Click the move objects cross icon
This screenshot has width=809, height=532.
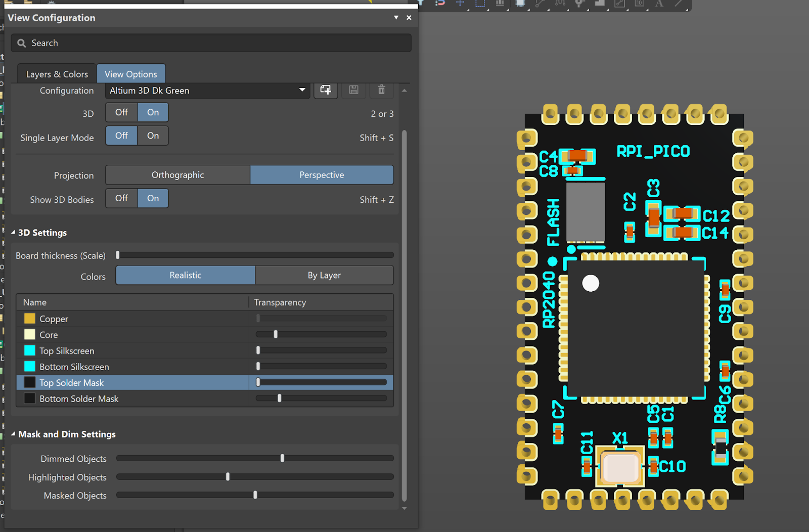460,3
